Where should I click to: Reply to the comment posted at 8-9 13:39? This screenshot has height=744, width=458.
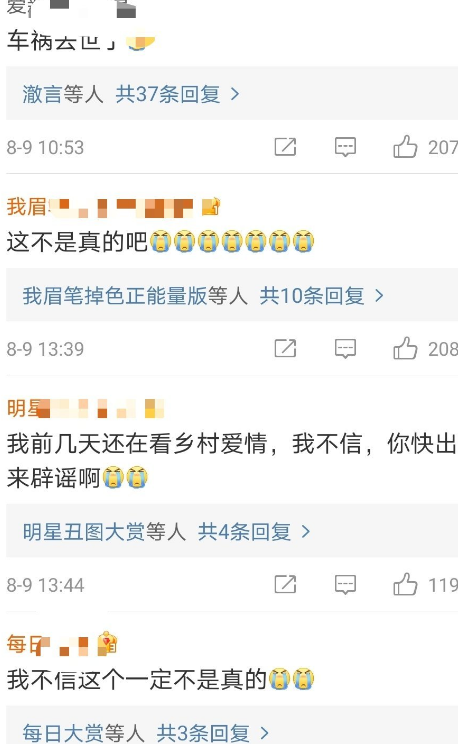(345, 349)
